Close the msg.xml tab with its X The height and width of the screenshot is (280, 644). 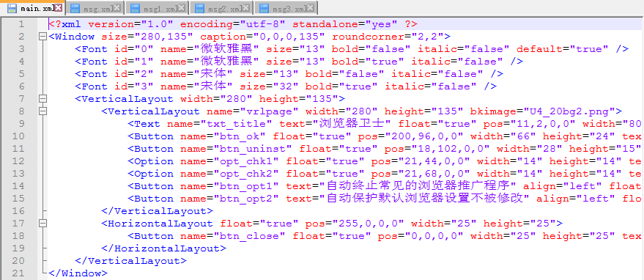tap(116, 8)
